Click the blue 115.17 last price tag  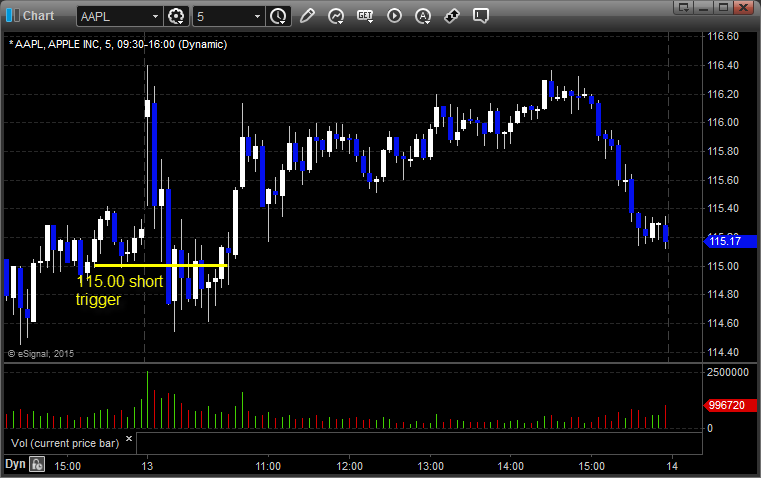pyautogui.click(x=730, y=241)
